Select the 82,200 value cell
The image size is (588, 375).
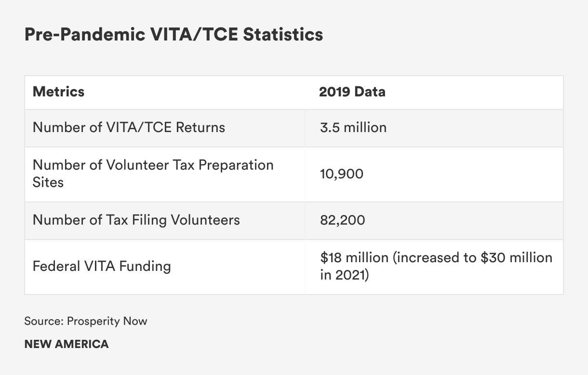coord(342,220)
